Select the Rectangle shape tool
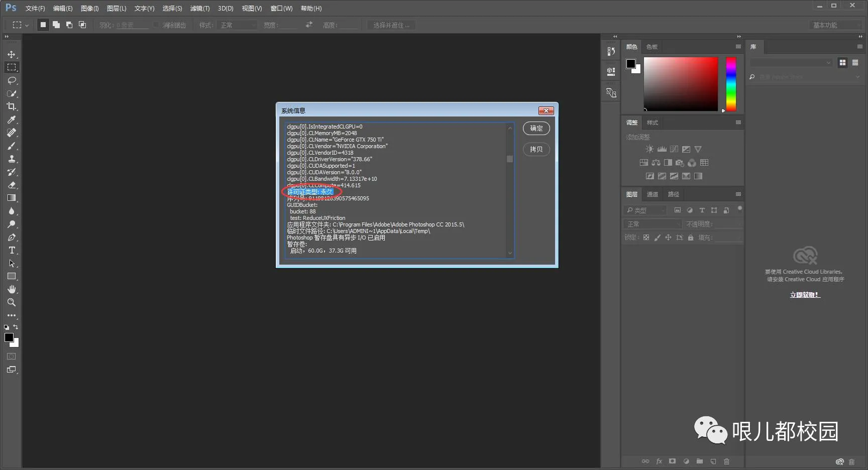The width and height of the screenshot is (868, 470). tap(12, 276)
